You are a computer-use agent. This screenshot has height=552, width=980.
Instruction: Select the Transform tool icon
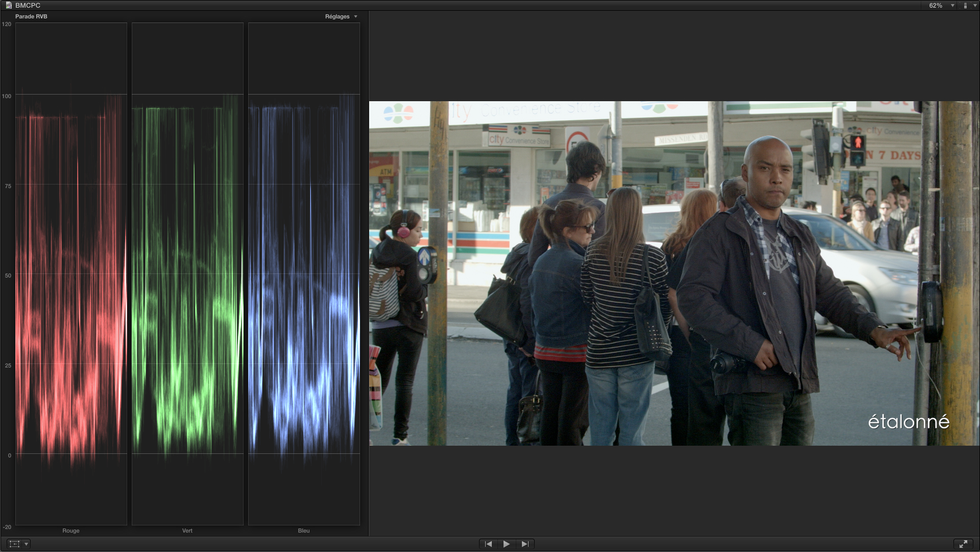pyautogui.click(x=15, y=544)
